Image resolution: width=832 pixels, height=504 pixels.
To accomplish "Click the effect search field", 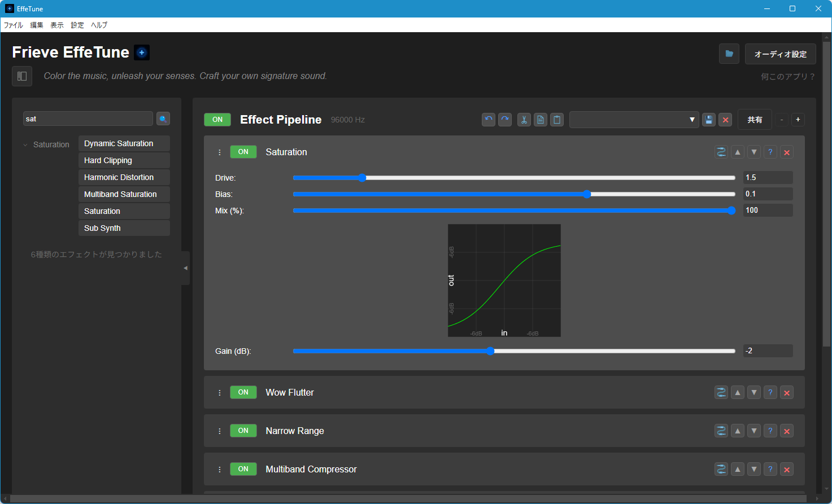I will (88, 119).
